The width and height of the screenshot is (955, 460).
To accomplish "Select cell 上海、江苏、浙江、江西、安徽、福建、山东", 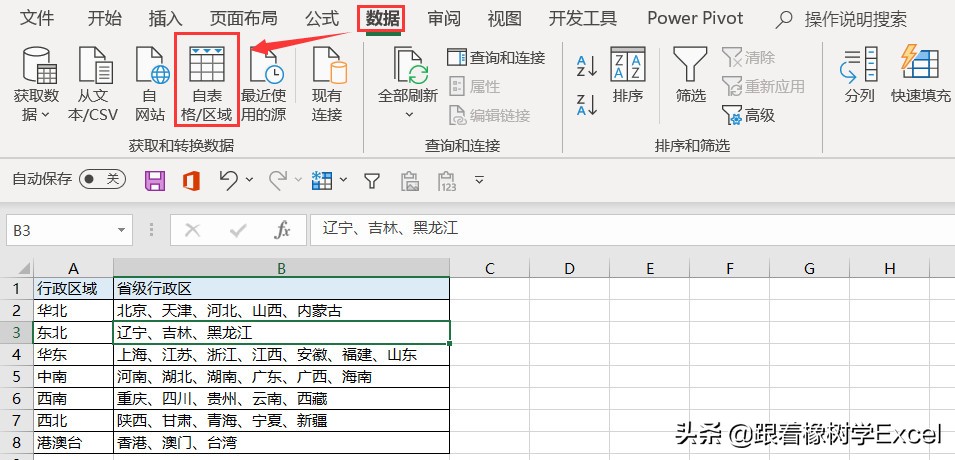I will pos(281,355).
